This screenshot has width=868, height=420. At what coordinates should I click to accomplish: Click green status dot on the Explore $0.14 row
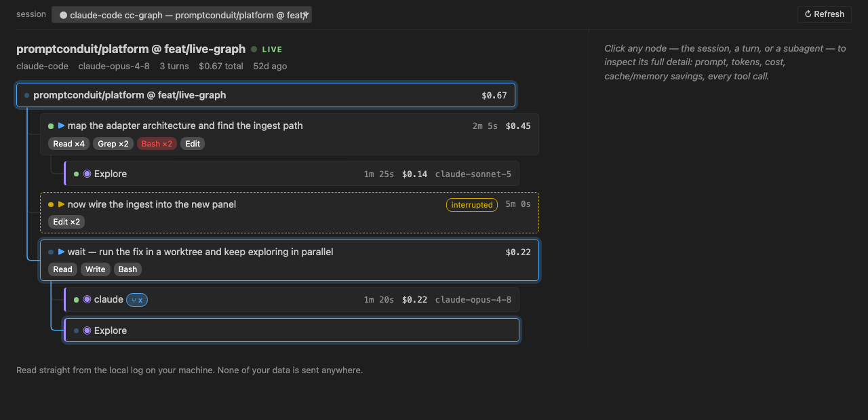(76, 174)
